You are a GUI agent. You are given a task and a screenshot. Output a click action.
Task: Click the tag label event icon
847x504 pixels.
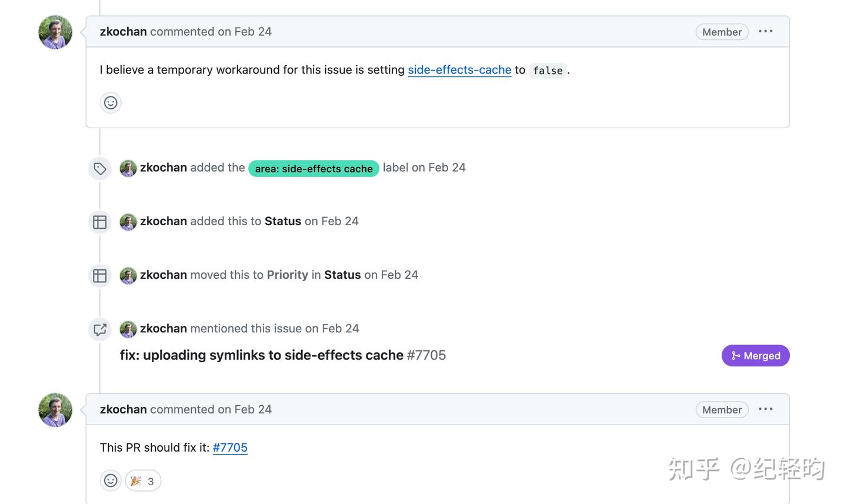100,169
